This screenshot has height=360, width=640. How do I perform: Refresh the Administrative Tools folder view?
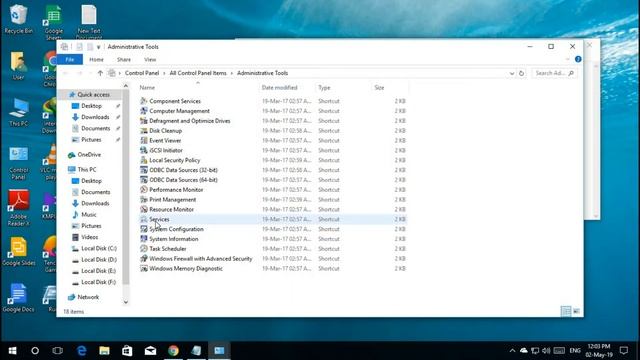(x=521, y=73)
